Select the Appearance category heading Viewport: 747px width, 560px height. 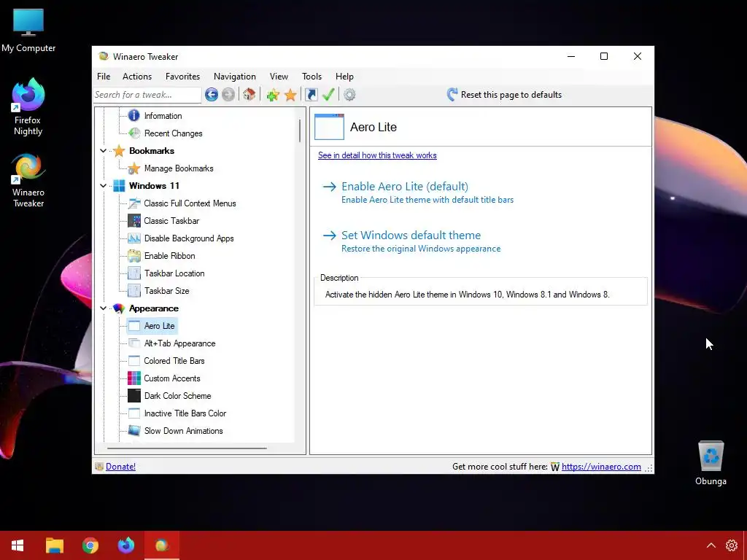153,308
